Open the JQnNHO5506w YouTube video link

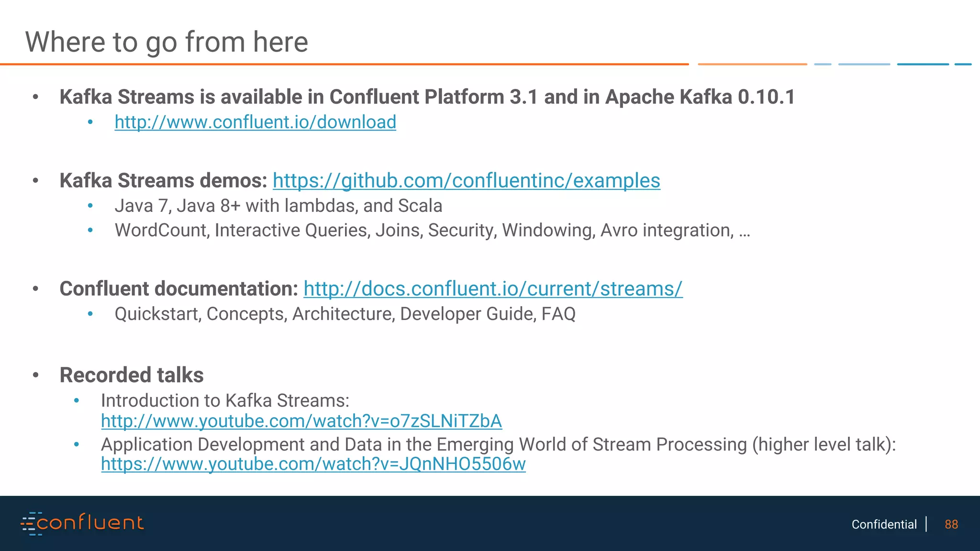pyautogui.click(x=313, y=464)
